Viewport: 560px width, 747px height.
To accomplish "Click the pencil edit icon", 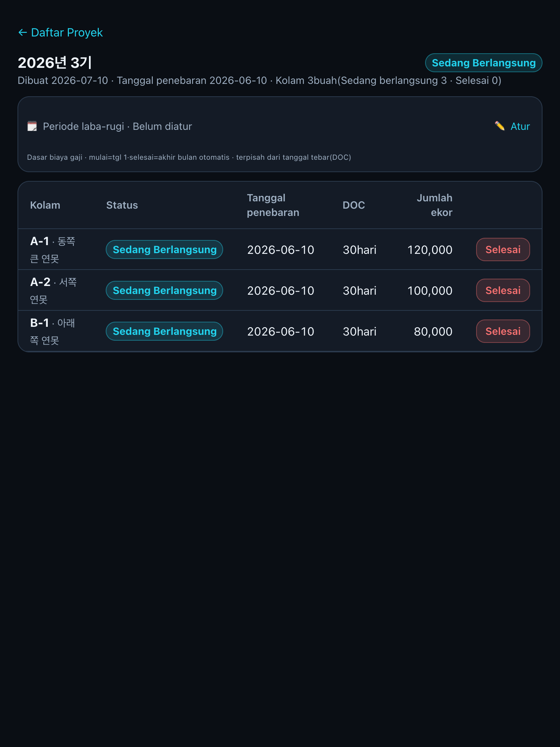I will click(499, 126).
